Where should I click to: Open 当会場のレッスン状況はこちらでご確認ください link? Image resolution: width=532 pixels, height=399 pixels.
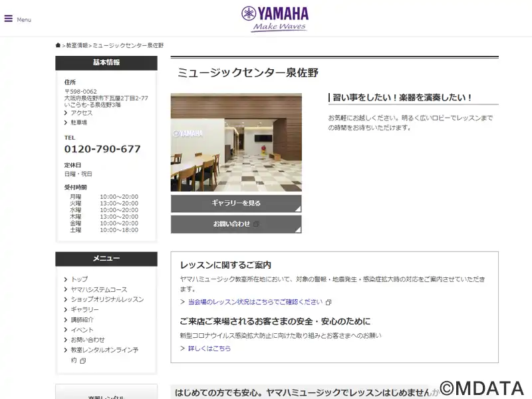[x=255, y=302]
